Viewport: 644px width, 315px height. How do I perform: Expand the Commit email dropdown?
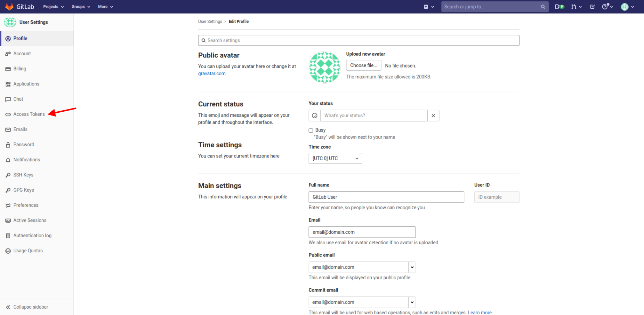[412, 302]
